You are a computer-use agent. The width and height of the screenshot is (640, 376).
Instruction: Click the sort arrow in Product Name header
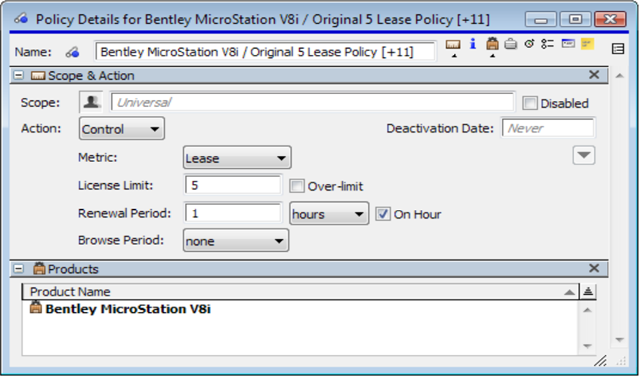[569, 292]
